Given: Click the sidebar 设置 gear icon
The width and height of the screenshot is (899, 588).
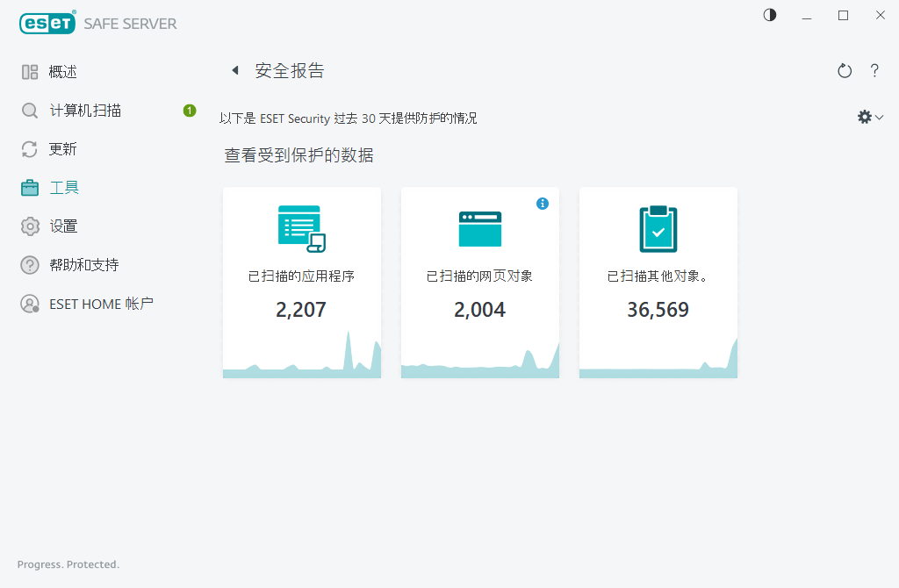Looking at the screenshot, I should [x=29, y=226].
